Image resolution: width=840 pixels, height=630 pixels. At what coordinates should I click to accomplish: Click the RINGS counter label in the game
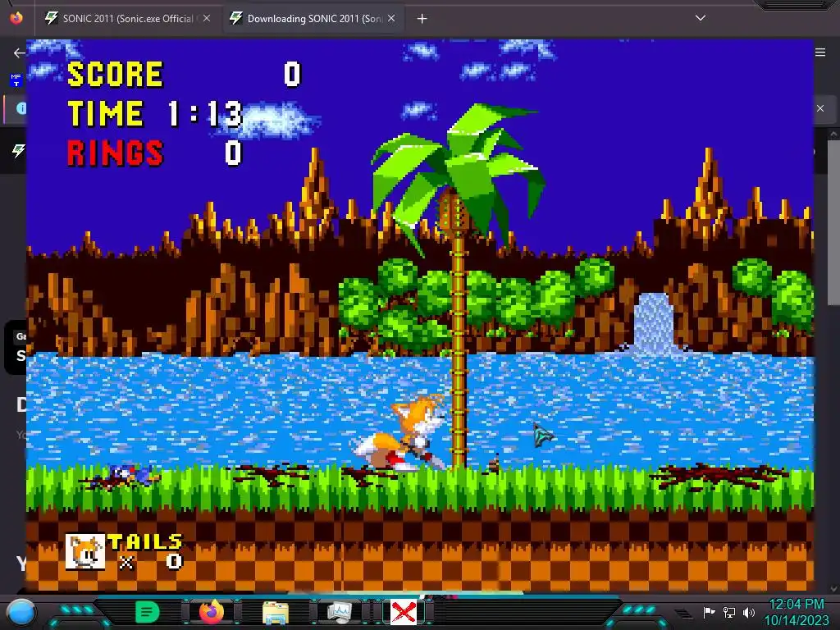[115, 153]
